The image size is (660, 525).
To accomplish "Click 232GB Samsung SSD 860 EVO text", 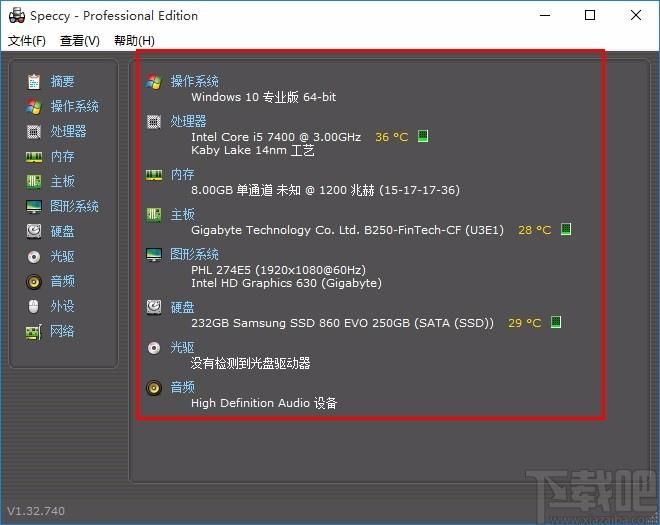I will 342,323.
